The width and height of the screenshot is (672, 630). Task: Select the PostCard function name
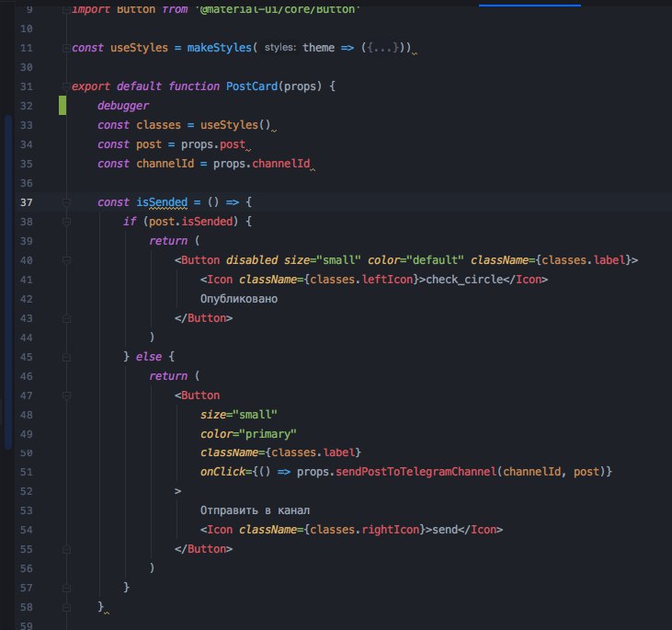tap(252, 86)
